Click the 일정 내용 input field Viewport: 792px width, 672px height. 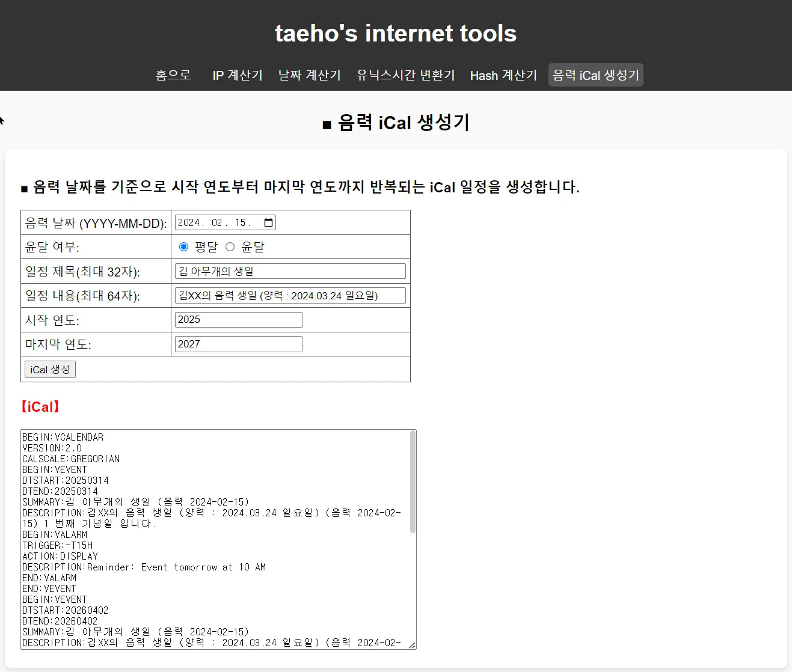[x=290, y=296]
